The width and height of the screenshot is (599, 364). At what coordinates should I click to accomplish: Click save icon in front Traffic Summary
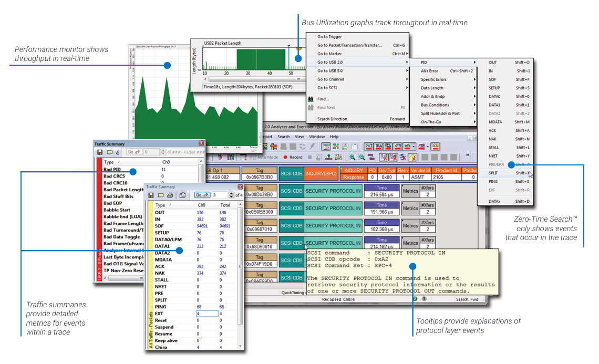coord(151,195)
